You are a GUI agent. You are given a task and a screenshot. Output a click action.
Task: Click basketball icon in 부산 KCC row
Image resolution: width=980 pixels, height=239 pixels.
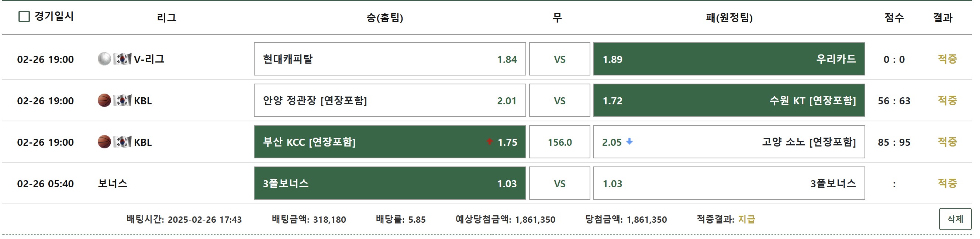click(x=104, y=142)
